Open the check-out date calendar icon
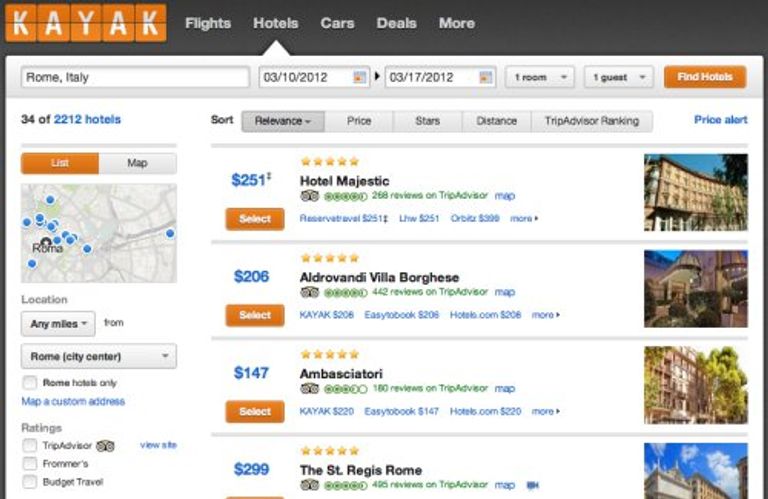 pos(485,77)
